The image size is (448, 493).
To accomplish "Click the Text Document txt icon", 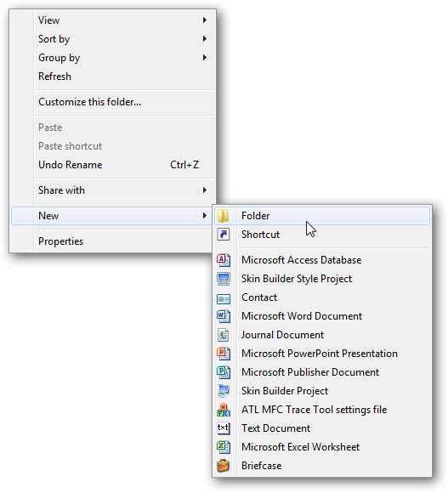I will click(x=224, y=428).
